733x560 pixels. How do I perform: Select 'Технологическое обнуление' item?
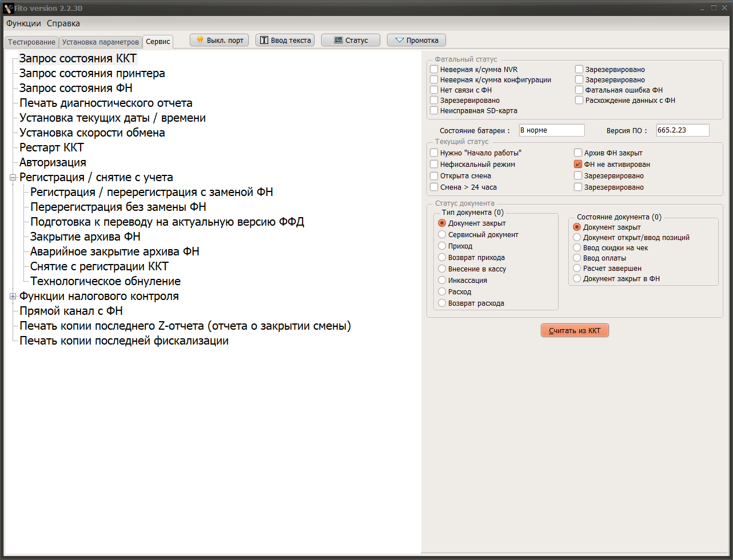(x=105, y=281)
